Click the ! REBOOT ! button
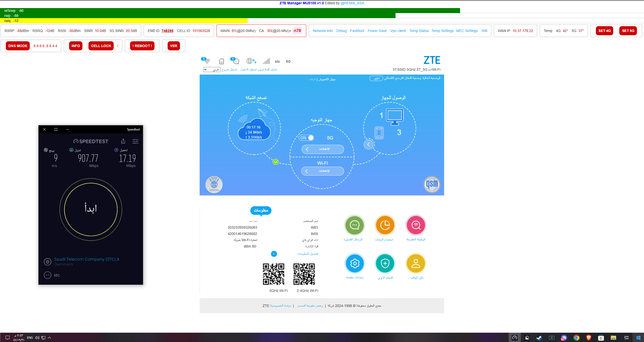 (x=142, y=46)
